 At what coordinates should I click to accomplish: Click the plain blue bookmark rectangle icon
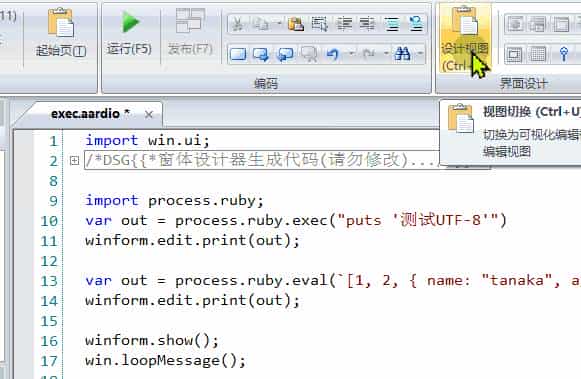click(x=238, y=54)
